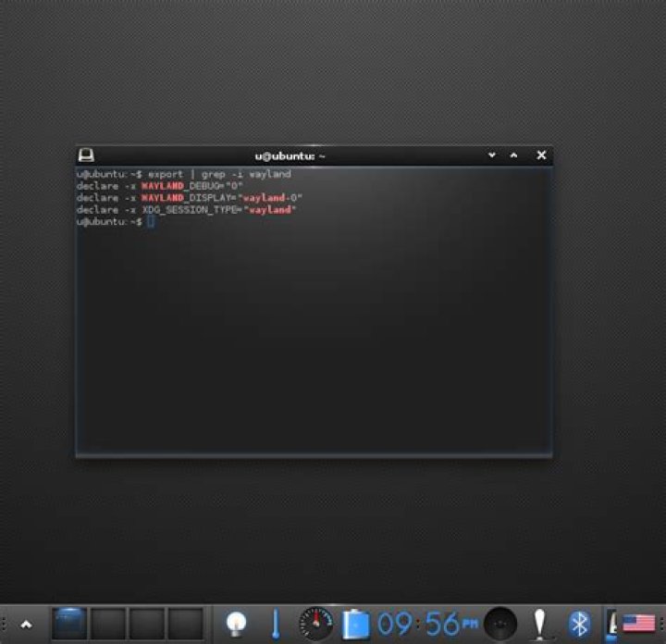Screen dimensions: 666x644
Task: Click the blue battery indicator icon
Action: point(356,624)
